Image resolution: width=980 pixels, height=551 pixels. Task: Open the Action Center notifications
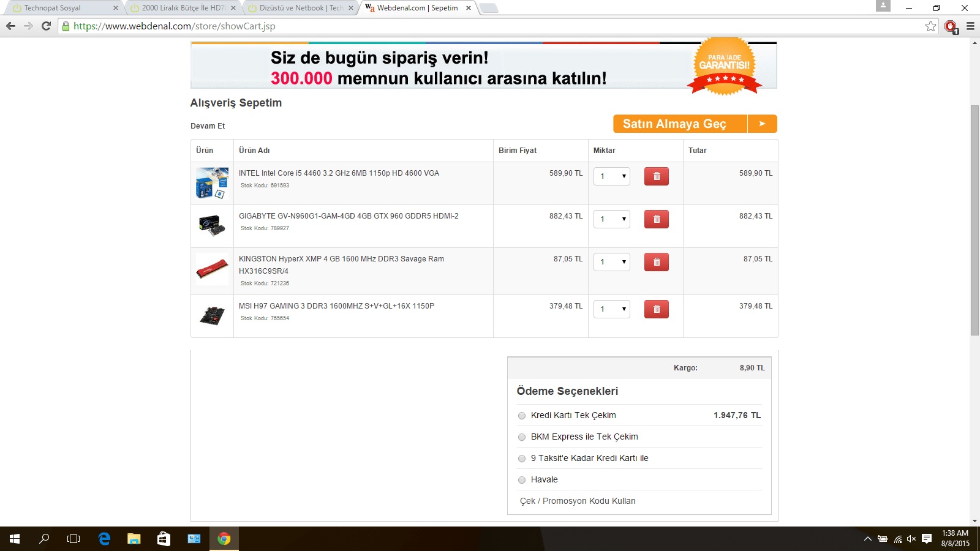[927, 539]
